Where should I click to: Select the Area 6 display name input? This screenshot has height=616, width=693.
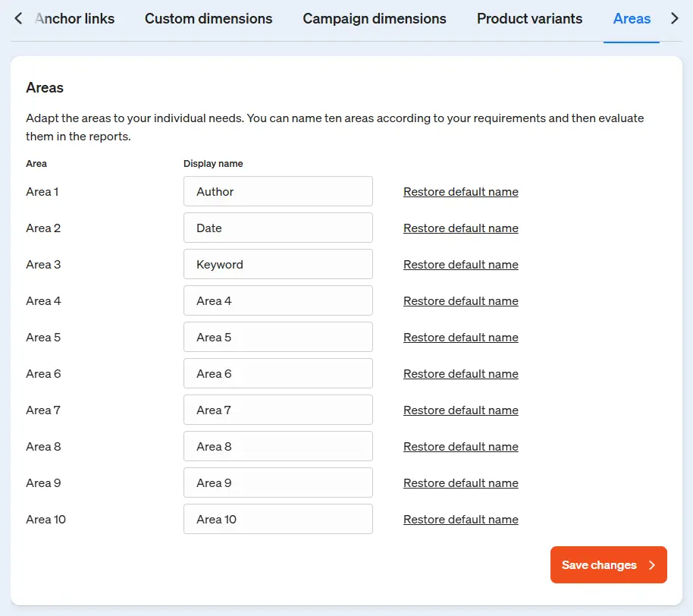pyautogui.click(x=278, y=373)
